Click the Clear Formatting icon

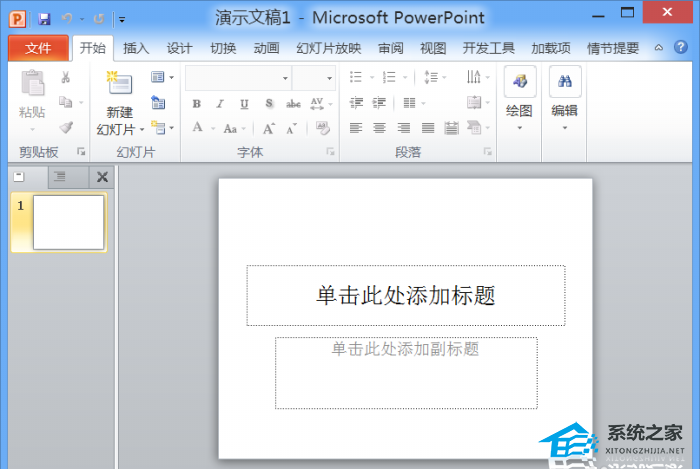point(322,128)
